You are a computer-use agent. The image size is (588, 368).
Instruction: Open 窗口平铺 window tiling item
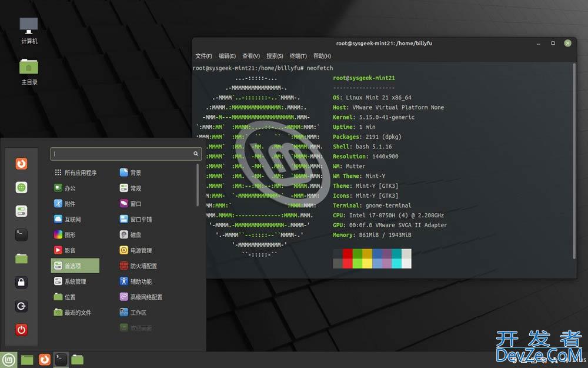coord(136,219)
